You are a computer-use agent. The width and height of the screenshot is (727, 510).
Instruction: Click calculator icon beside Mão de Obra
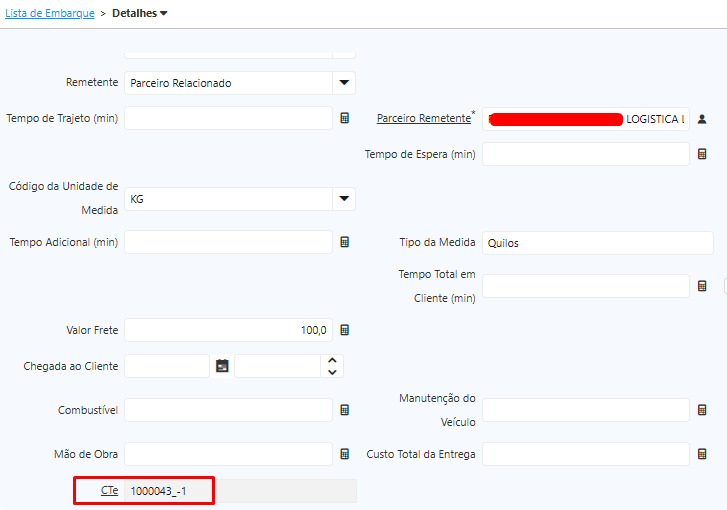coord(345,454)
